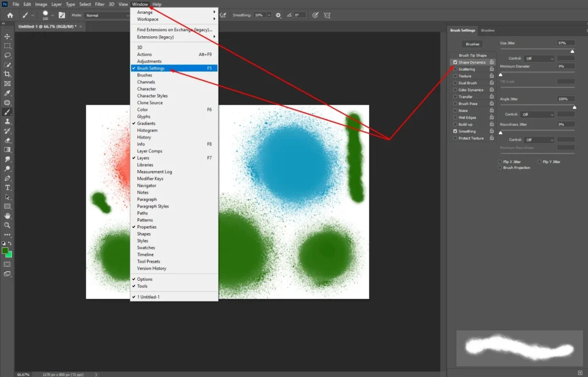
Task: Choose Layers in the Window menu
Action: [174, 157]
